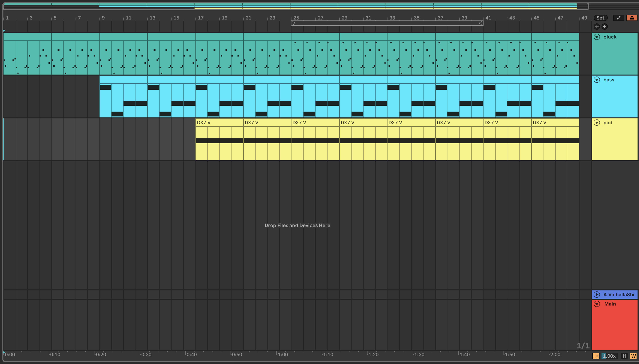This screenshot has width=639, height=364.
Task: Unfold the A ValhallaShi return track
Action: tap(597, 295)
